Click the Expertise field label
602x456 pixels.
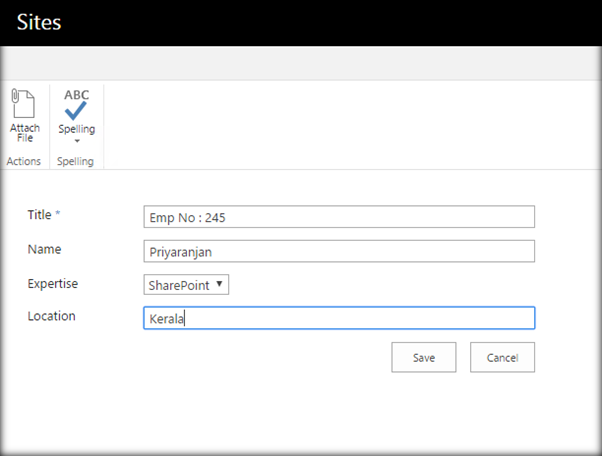53,283
